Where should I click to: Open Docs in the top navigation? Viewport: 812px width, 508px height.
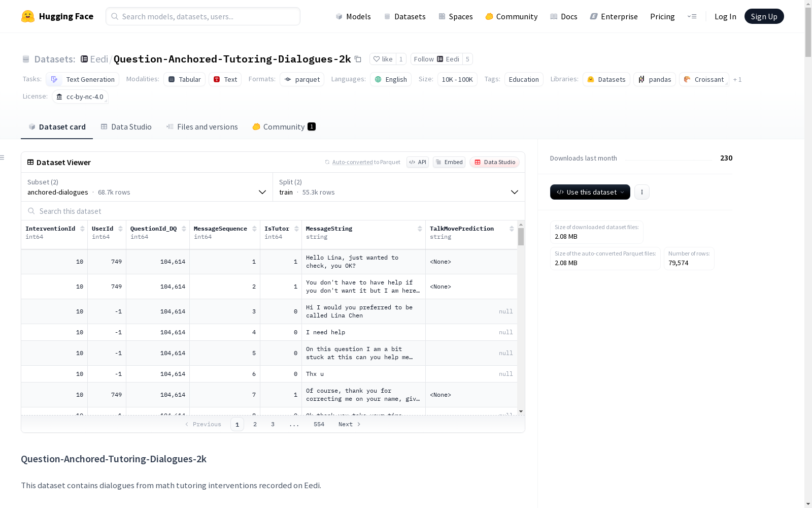point(564,16)
